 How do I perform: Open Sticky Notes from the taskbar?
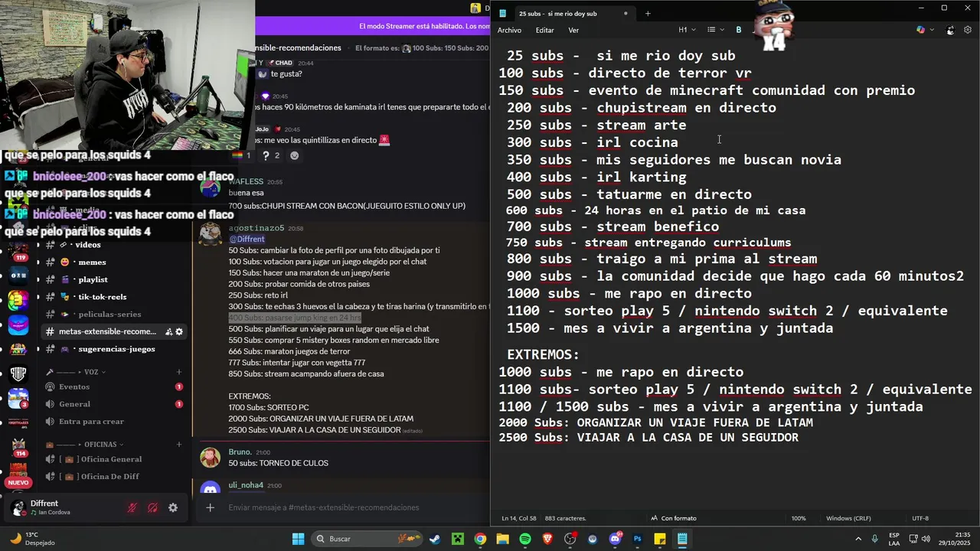(660, 539)
